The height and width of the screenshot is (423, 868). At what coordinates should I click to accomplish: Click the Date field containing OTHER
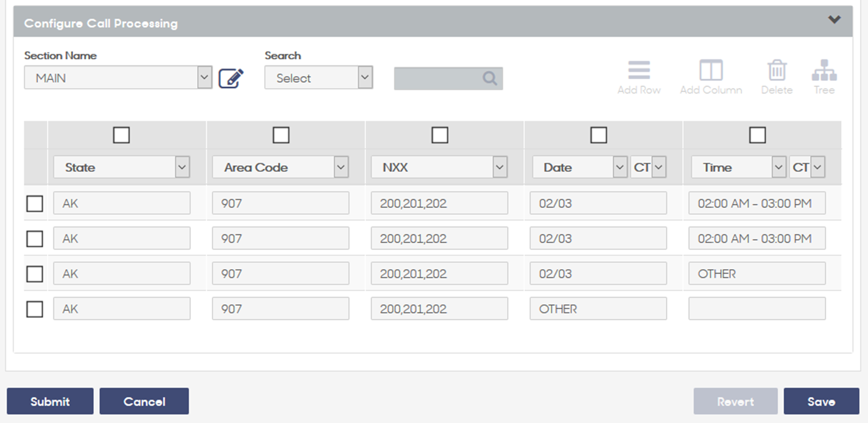point(598,309)
